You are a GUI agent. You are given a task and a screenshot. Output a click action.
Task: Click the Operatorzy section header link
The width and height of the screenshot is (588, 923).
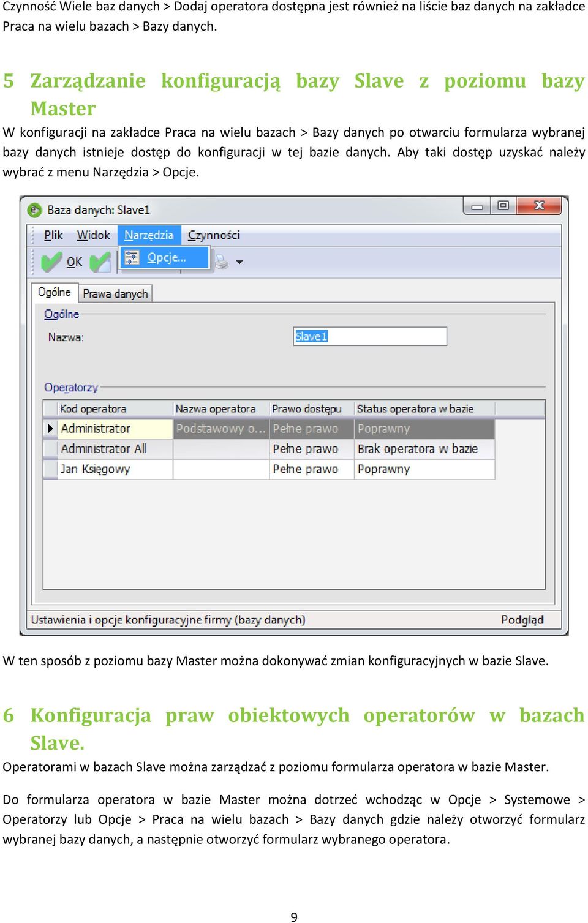click(x=71, y=388)
